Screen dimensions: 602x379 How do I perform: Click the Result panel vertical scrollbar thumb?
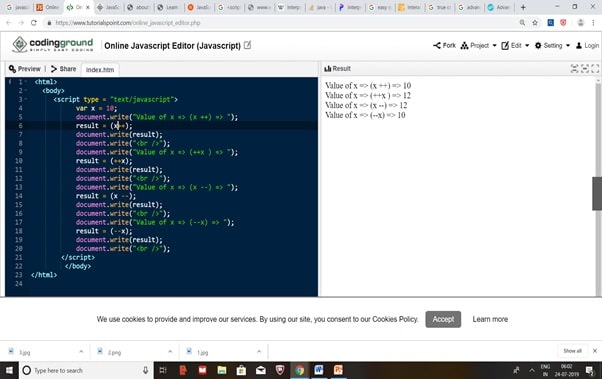click(x=597, y=194)
